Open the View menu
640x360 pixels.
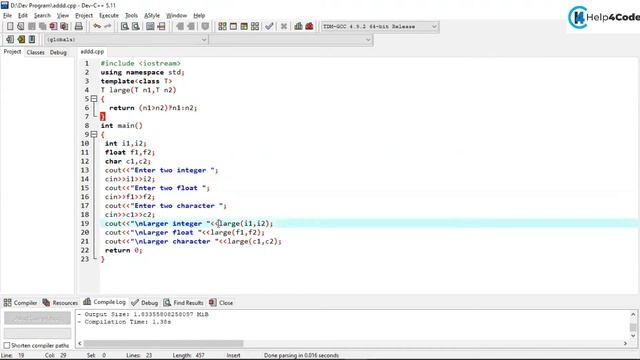pos(62,16)
